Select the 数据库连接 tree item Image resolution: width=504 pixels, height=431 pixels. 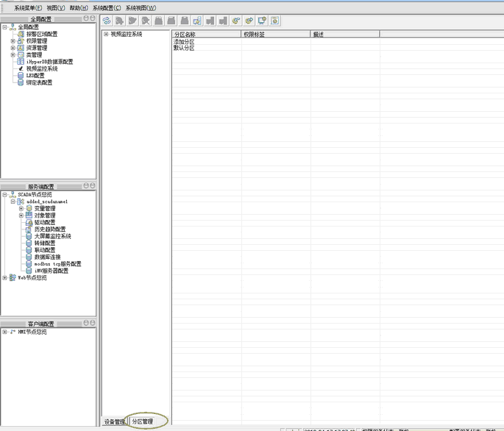(x=48, y=257)
